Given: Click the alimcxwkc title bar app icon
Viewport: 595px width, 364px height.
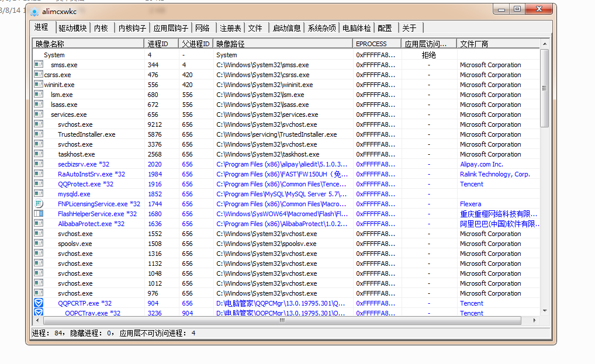Looking at the screenshot, I should point(34,12).
